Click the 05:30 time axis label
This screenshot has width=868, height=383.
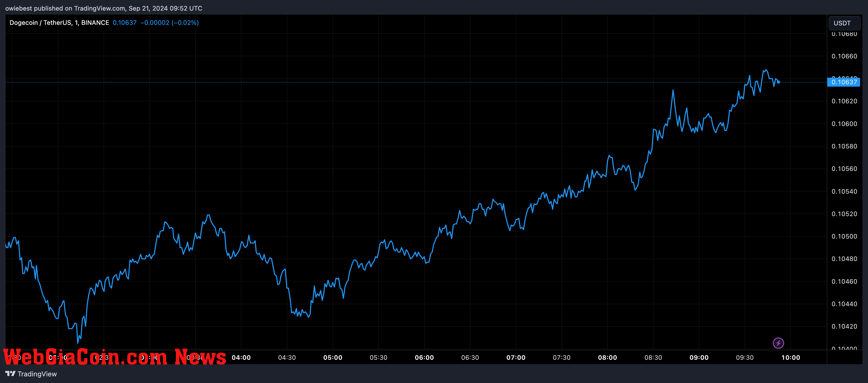(379, 357)
